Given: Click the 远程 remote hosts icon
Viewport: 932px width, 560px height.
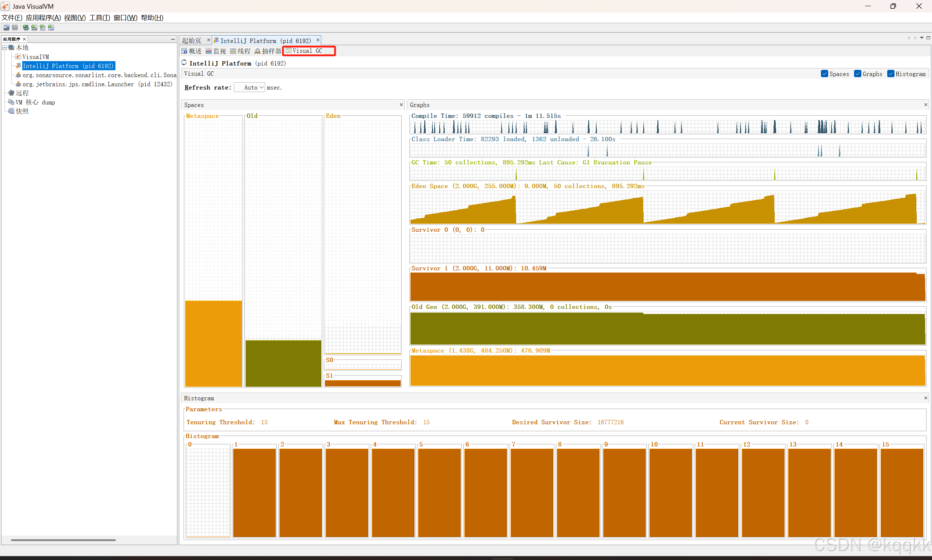Looking at the screenshot, I should coord(11,93).
